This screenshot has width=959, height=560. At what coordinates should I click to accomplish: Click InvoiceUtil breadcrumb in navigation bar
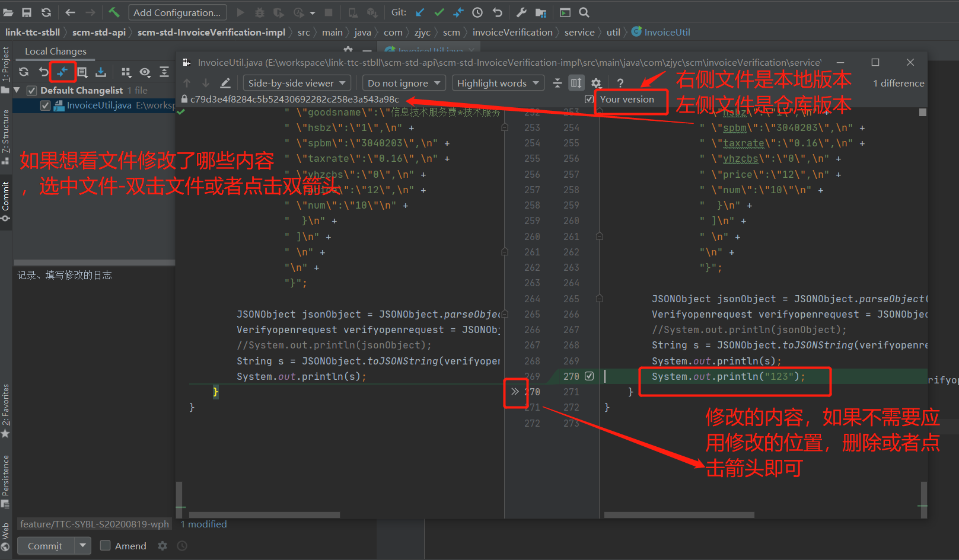[x=661, y=32]
